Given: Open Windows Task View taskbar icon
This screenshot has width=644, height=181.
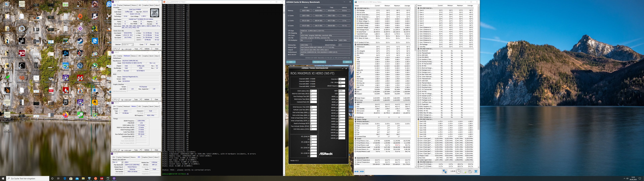Looking at the screenshot, I should tap(58, 178).
